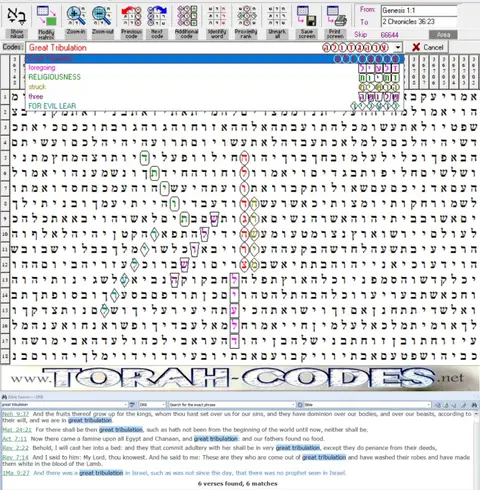Click the Print screen icon
This screenshot has height=490, width=480.
336,15
